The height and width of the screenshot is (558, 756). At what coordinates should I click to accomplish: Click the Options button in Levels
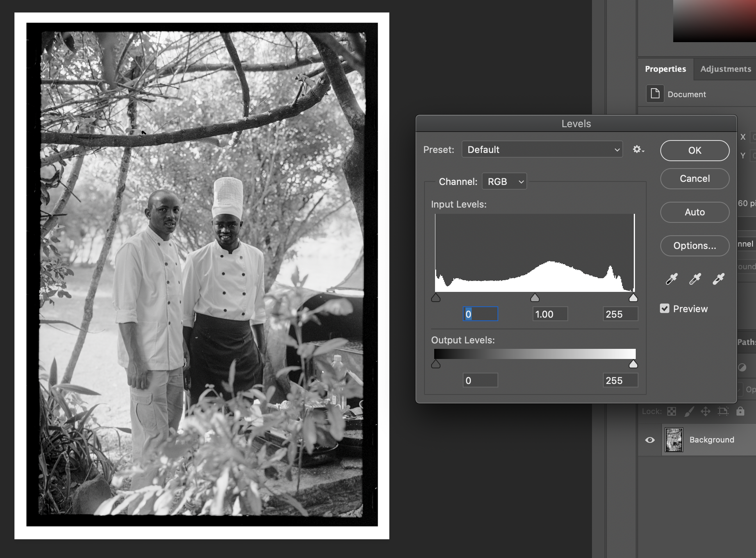click(695, 246)
